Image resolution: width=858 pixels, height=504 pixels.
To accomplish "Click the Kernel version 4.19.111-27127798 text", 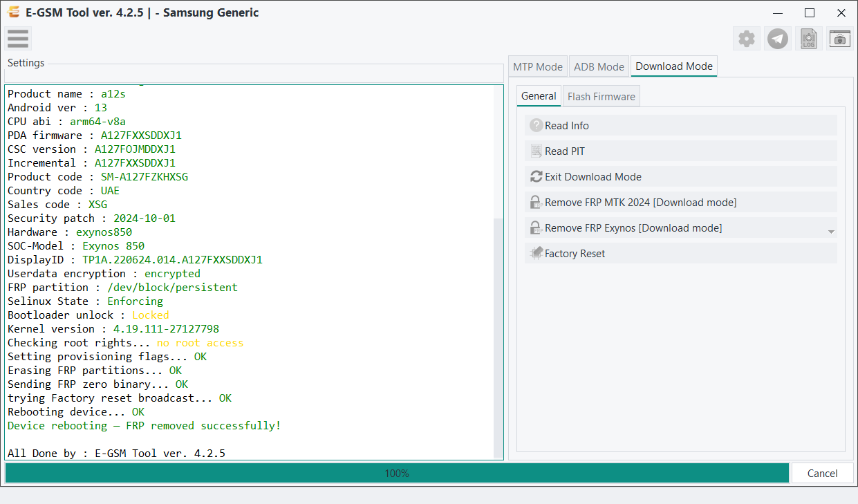I will [x=166, y=328].
